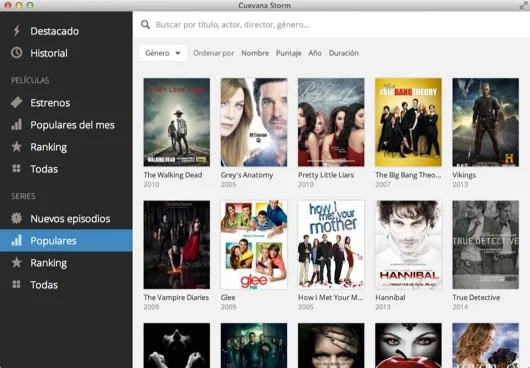Click the 'Vikings' title text

(x=464, y=175)
